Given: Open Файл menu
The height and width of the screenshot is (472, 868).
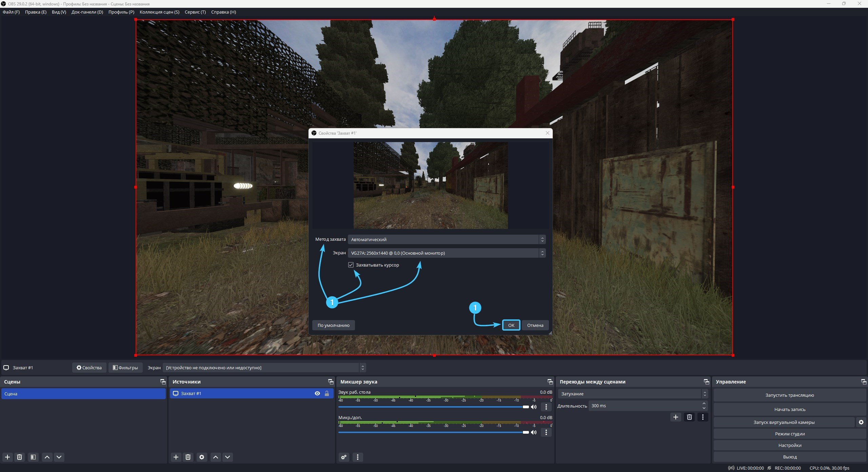Looking at the screenshot, I should [11, 12].
